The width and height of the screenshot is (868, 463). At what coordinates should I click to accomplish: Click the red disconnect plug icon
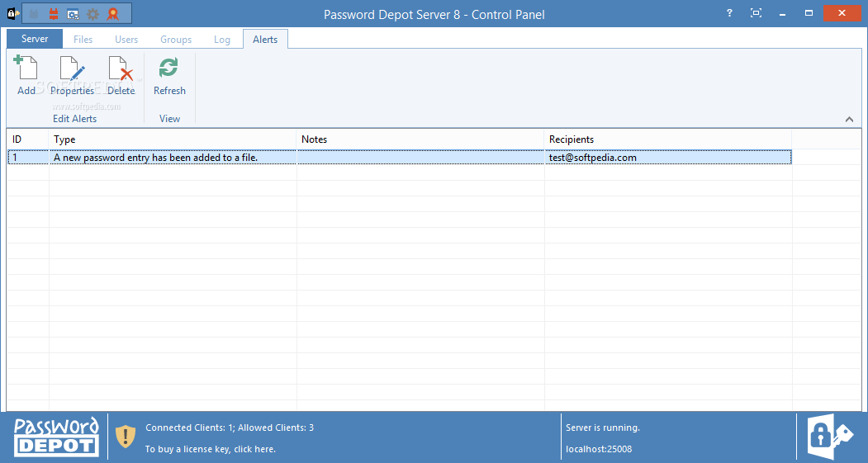(54, 14)
